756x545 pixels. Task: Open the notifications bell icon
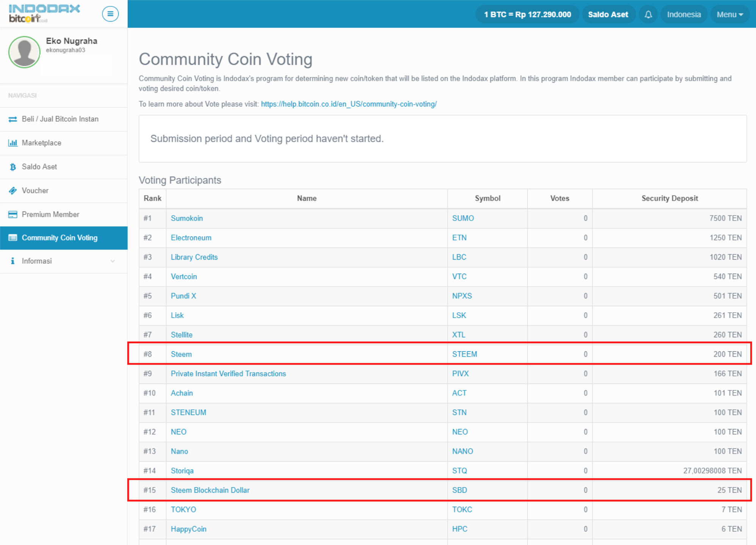tap(648, 14)
